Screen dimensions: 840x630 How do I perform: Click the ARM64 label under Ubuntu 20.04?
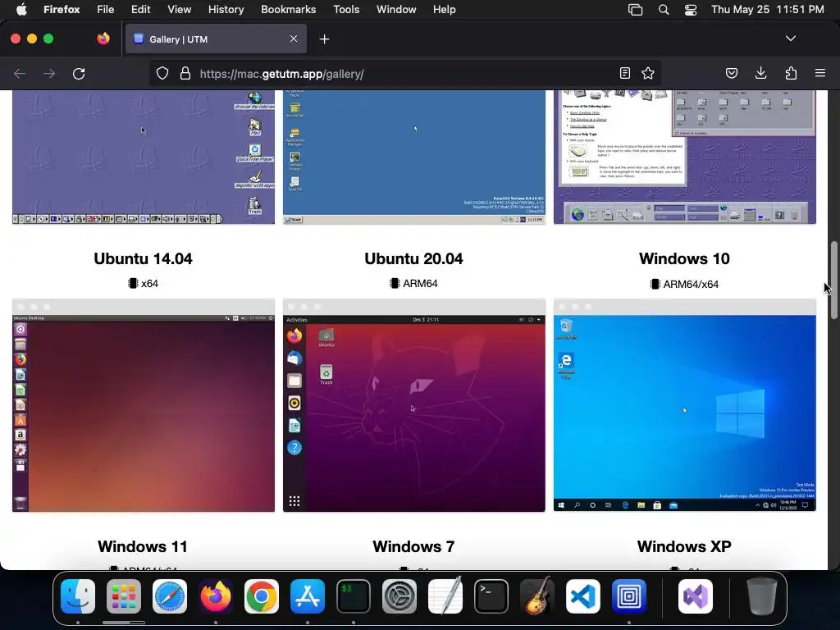coord(413,283)
